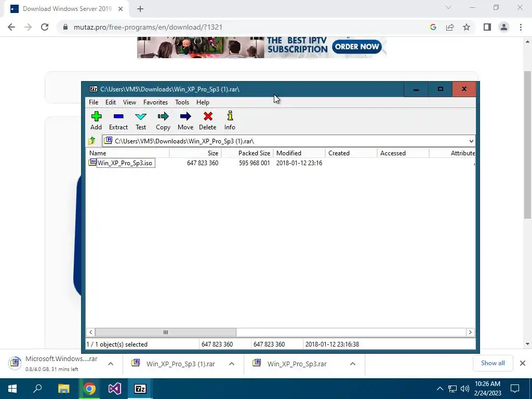Screen dimensions: 532x399
Task: Click the taskbar clock showing 10:26 AM
Action: point(487,389)
